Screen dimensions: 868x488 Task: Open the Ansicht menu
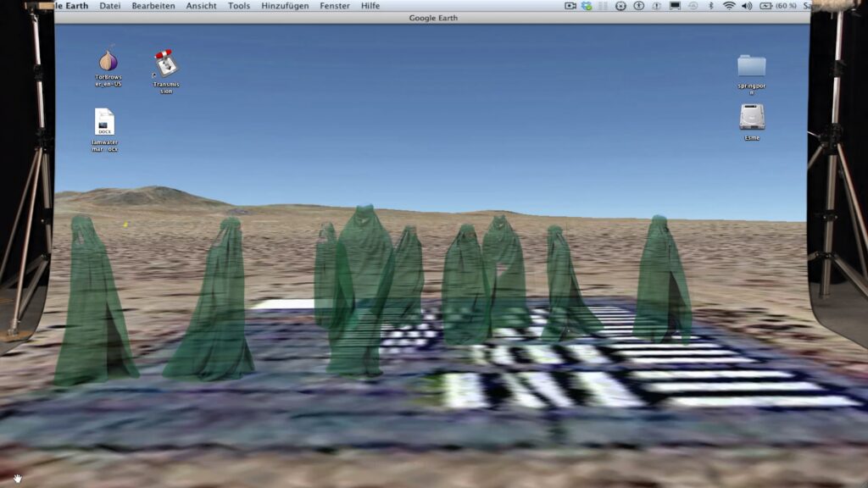[201, 6]
